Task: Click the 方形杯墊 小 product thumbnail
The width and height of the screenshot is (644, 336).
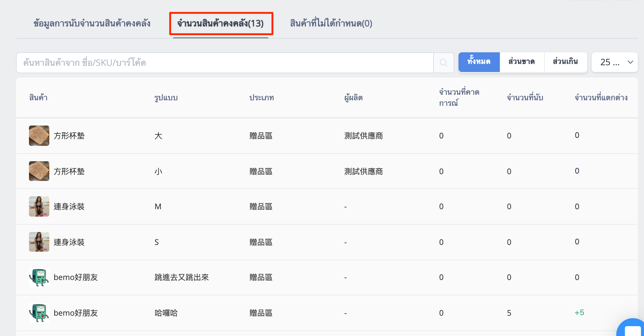Action: pos(39,171)
